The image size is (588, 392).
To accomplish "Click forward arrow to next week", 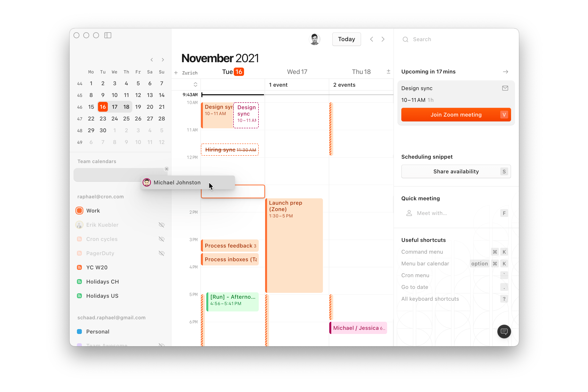I will pyautogui.click(x=383, y=39).
